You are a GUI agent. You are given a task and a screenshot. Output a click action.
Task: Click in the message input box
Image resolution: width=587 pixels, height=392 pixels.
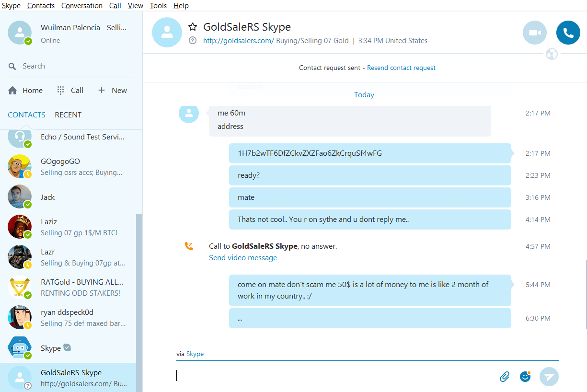point(335,376)
